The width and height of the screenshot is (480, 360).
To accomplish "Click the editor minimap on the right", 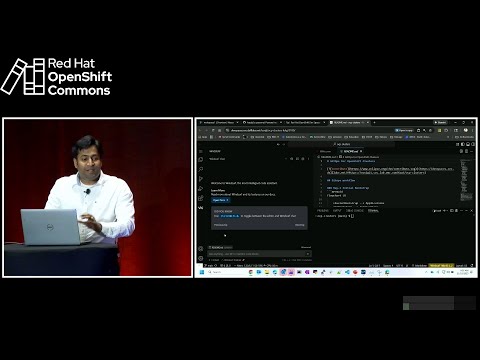I will (466, 180).
